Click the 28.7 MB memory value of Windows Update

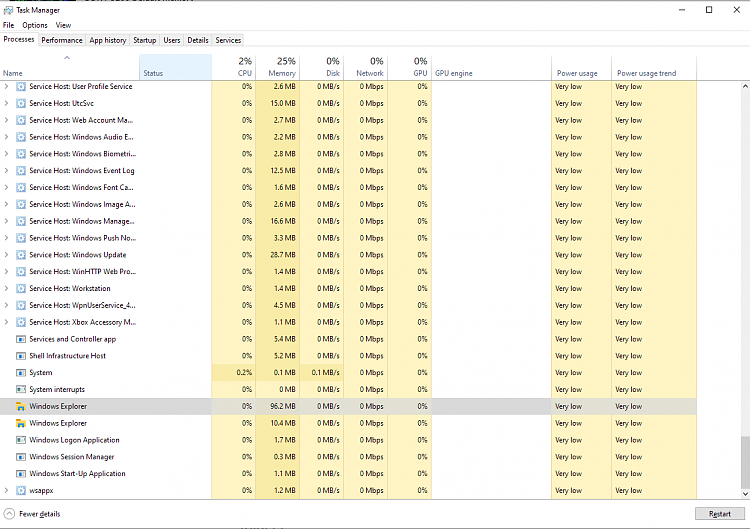(283, 255)
